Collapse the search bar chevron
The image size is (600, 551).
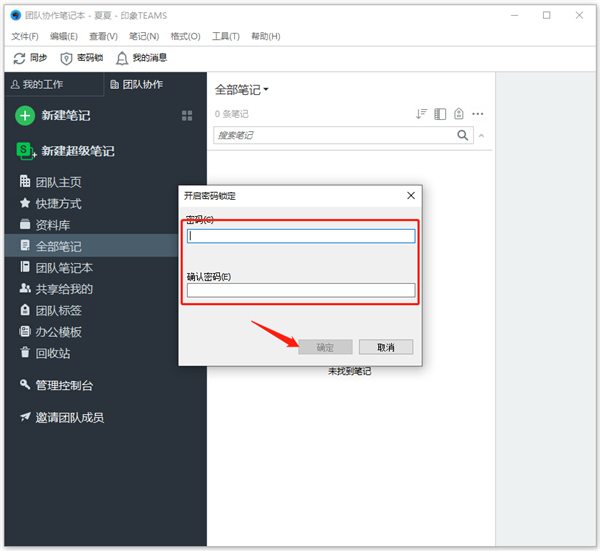click(x=482, y=135)
